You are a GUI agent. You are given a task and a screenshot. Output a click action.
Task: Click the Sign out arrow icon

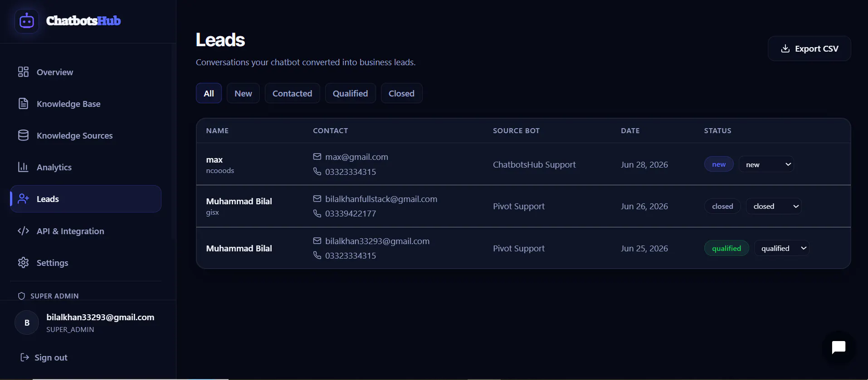point(25,357)
